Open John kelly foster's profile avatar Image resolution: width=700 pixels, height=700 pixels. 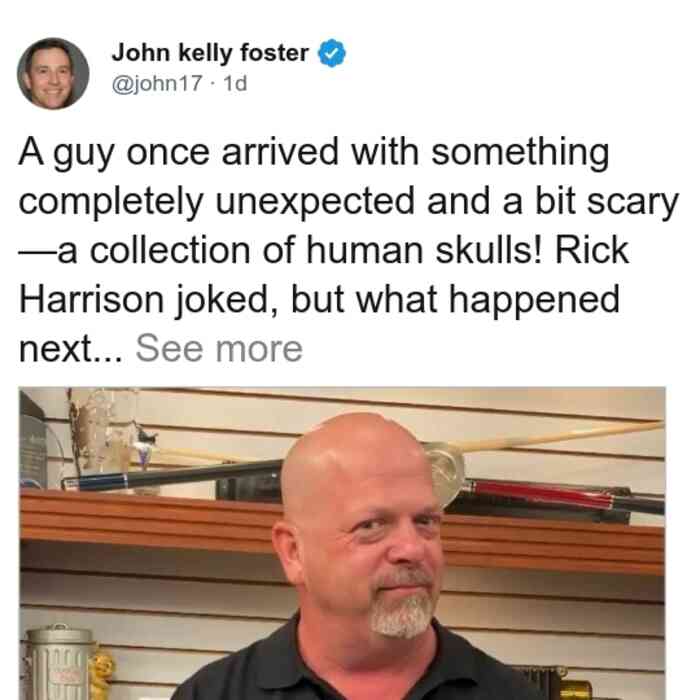pos(53,74)
